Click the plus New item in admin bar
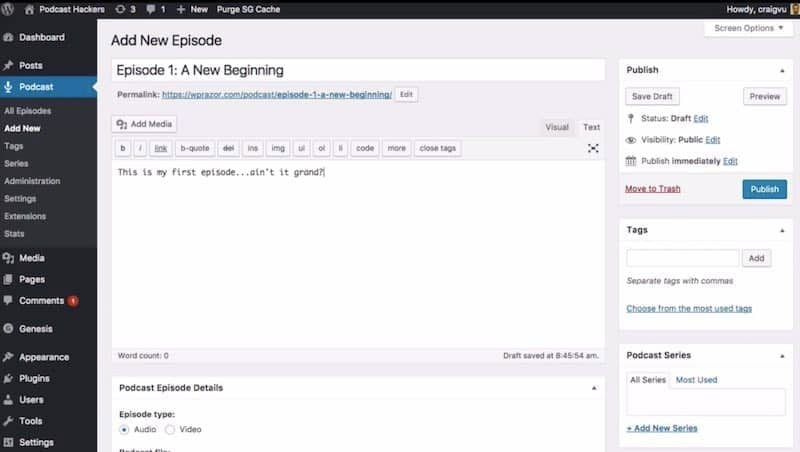This screenshot has height=452, width=800. tap(192, 9)
